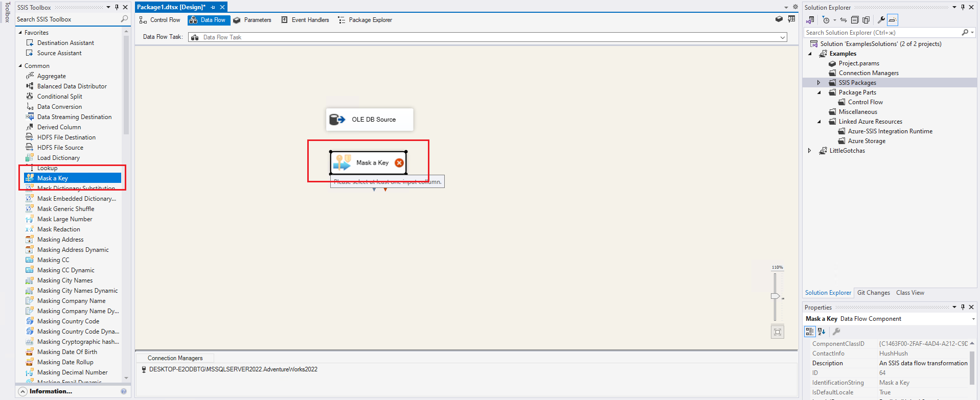Click the Show All Files icon
The width and height of the screenshot is (980, 400).
(x=866, y=20)
